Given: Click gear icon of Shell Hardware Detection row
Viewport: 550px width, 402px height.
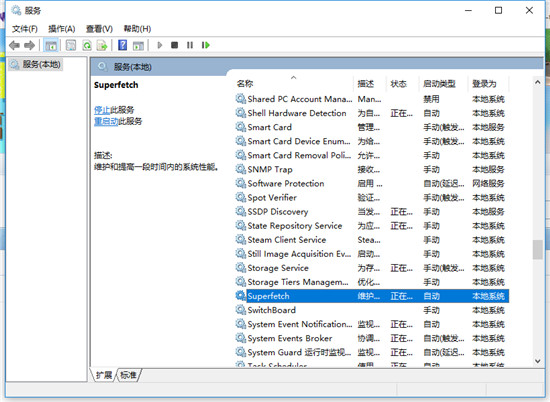Looking at the screenshot, I should pyautogui.click(x=241, y=113).
